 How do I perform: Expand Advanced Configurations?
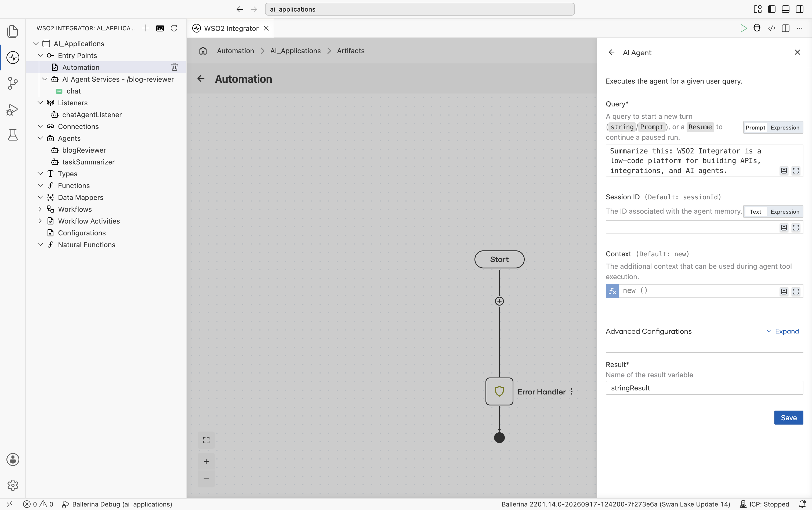pyautogui.click(x=783, y=331)
